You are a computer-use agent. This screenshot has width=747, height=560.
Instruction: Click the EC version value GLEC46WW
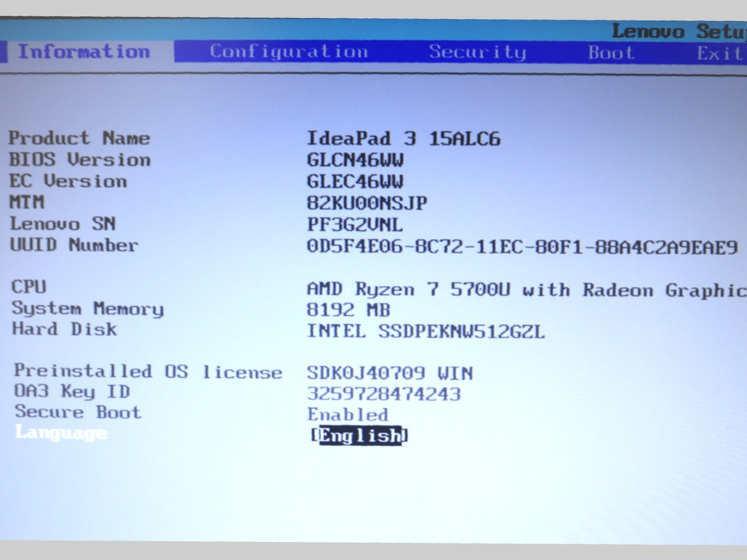pos(355,181)
